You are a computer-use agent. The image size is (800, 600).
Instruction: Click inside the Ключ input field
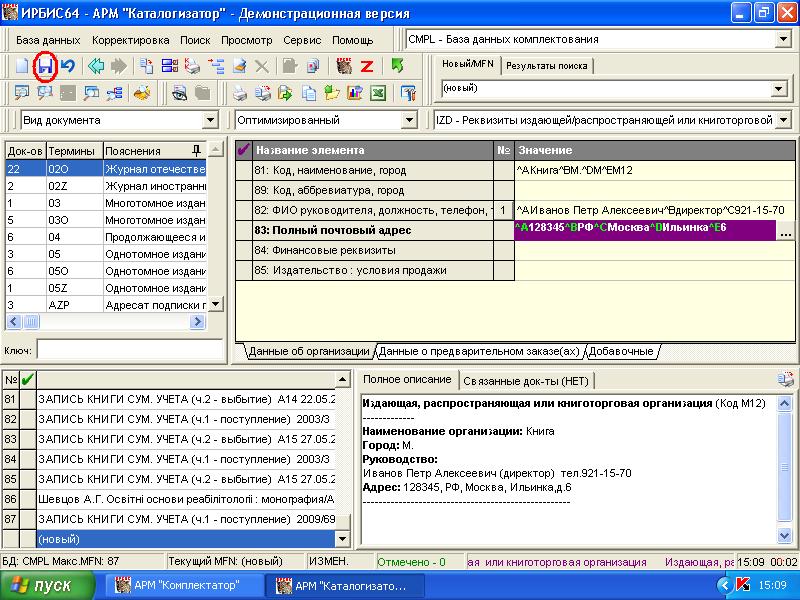[130, 351]
